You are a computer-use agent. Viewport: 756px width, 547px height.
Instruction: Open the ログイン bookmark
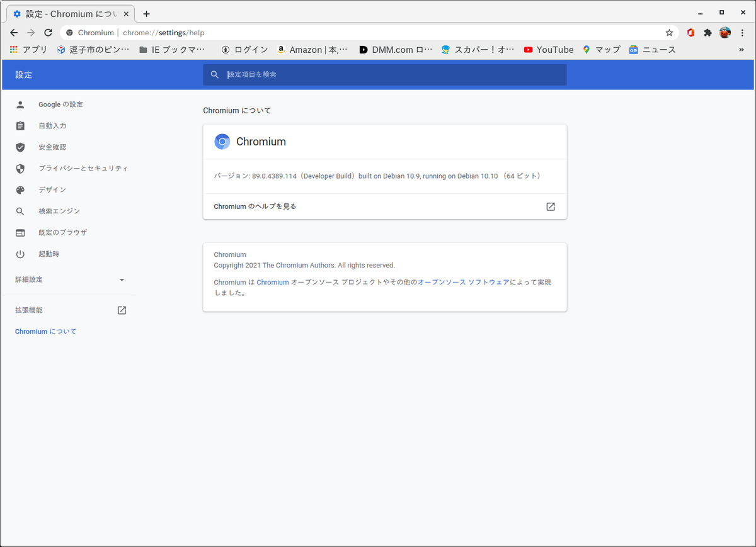[244, 50]
